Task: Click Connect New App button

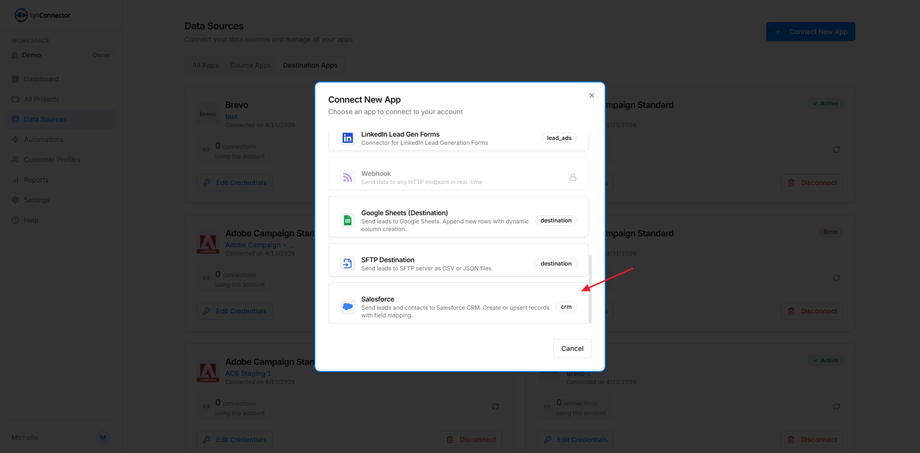Action: click(810, 32)
